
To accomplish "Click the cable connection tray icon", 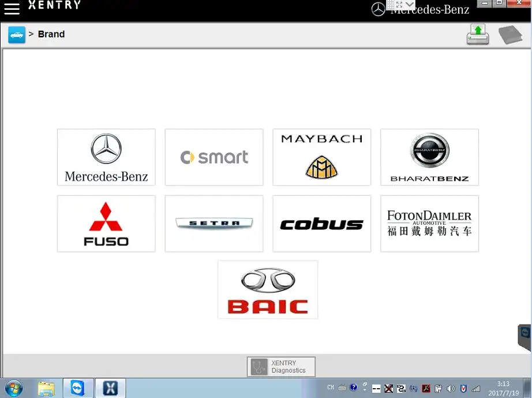I will 401,389.
